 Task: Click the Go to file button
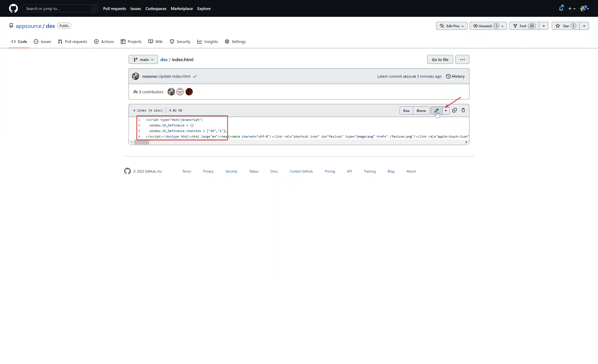coord(440,59)
